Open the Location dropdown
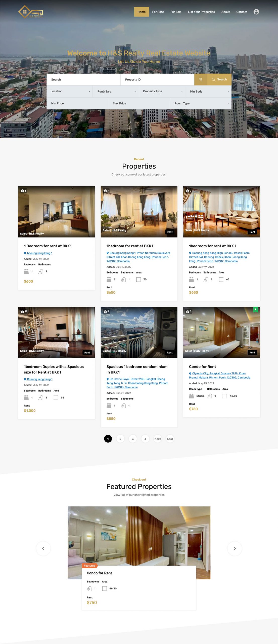 pyautogui.click(x=70, y=91)
